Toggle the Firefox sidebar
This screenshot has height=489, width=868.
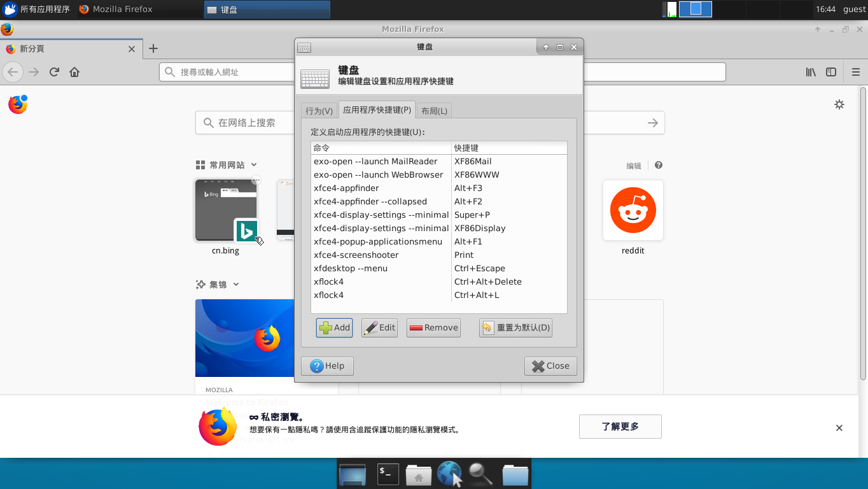[831, 71]
